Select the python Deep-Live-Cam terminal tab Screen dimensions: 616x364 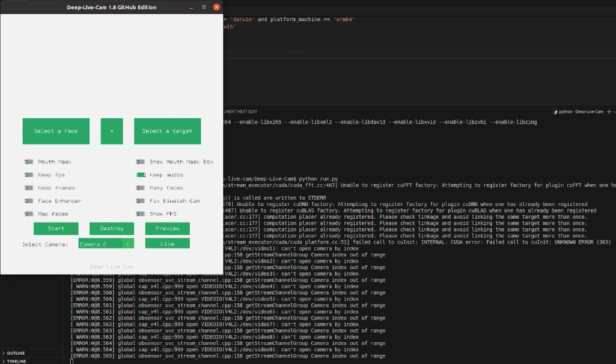(578, 112)
